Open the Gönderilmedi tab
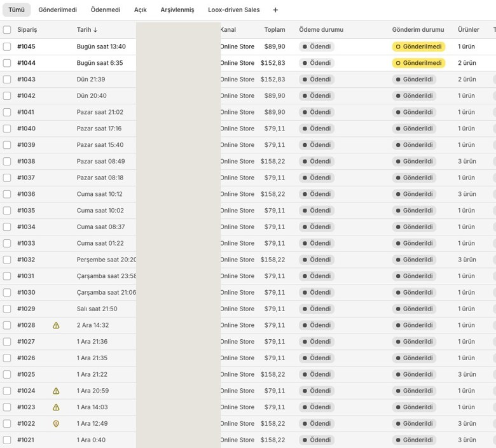This screenshot has width=496, height=448. [x=58, y=10]
